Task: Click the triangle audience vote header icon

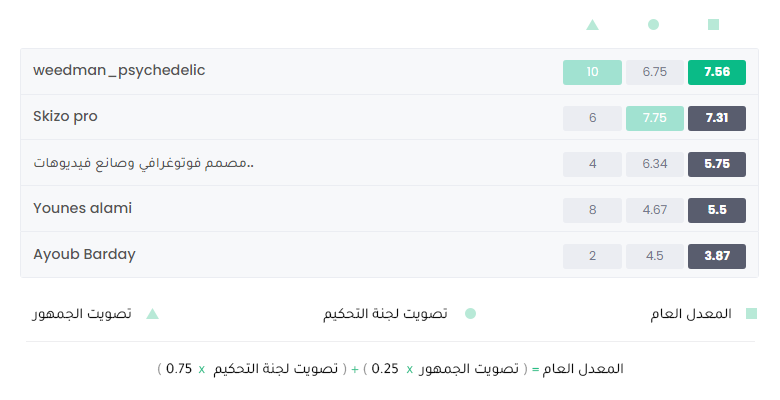Action: point(592,25)
